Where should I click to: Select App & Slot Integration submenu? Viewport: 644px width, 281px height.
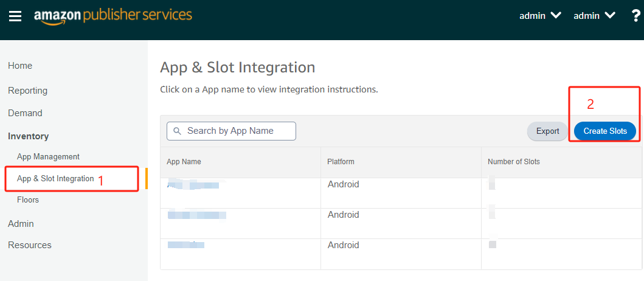coord(55,179)
